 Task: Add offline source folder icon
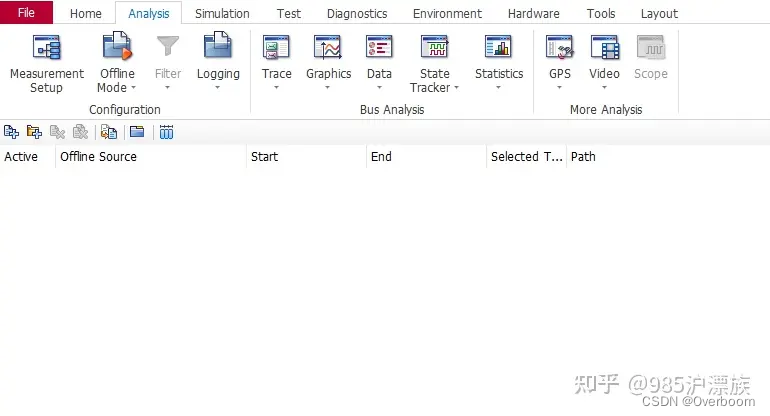pos(34,132)
